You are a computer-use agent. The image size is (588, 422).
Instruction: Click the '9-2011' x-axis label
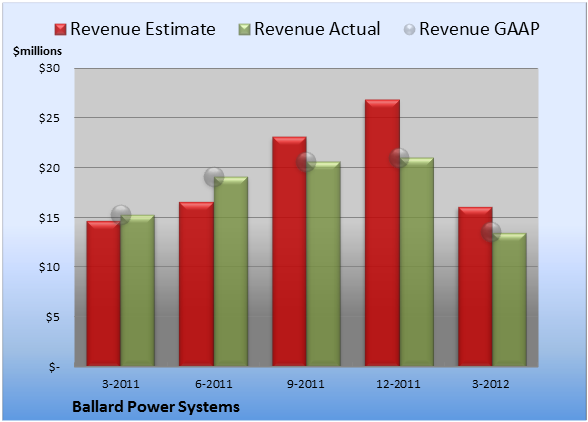(306, 384)
